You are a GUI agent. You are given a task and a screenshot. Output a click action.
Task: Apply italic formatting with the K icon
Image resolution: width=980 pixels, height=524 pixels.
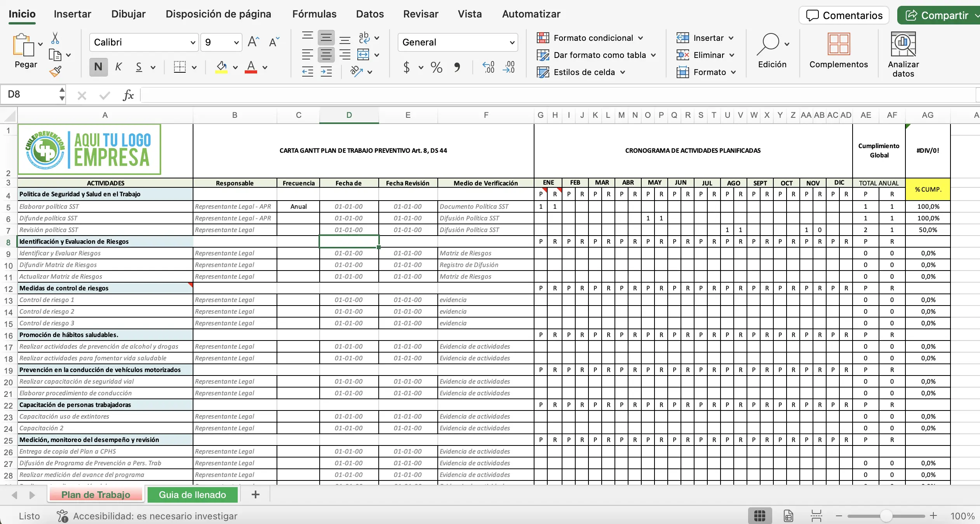pos(118,66)
